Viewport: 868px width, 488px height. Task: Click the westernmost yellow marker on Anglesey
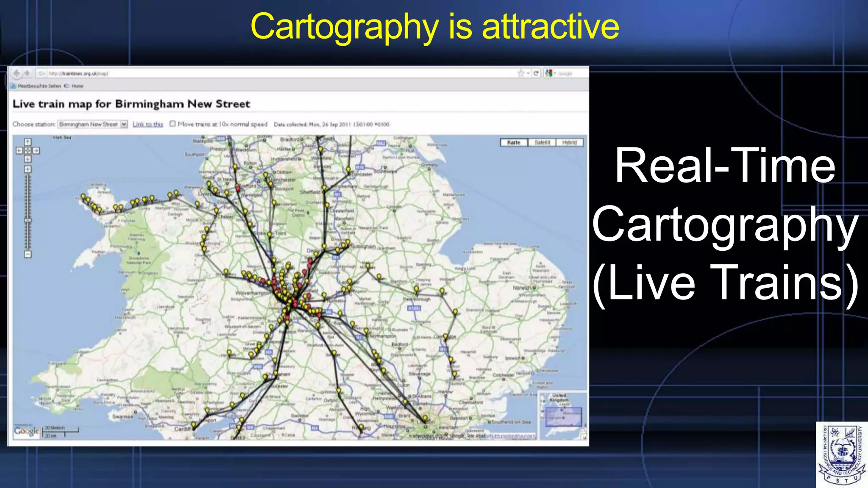tap(83, 197)
